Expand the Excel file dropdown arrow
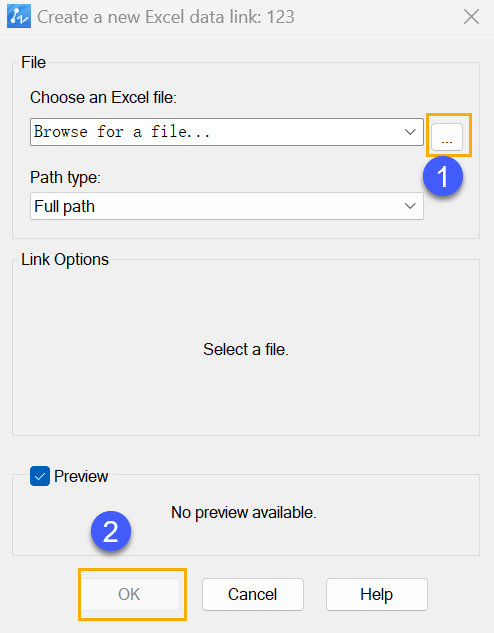The width and height of the screenshot is (494, 633). coord(410,132)
